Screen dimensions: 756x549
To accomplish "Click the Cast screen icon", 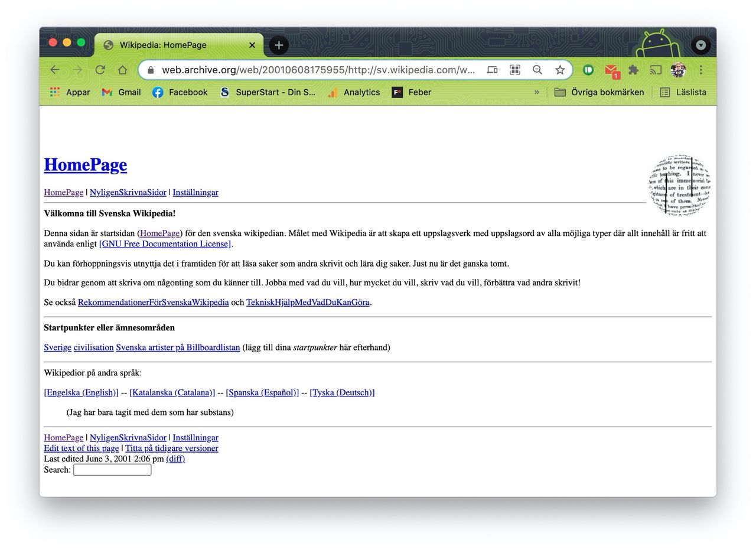I will click(x=656, y=70).
